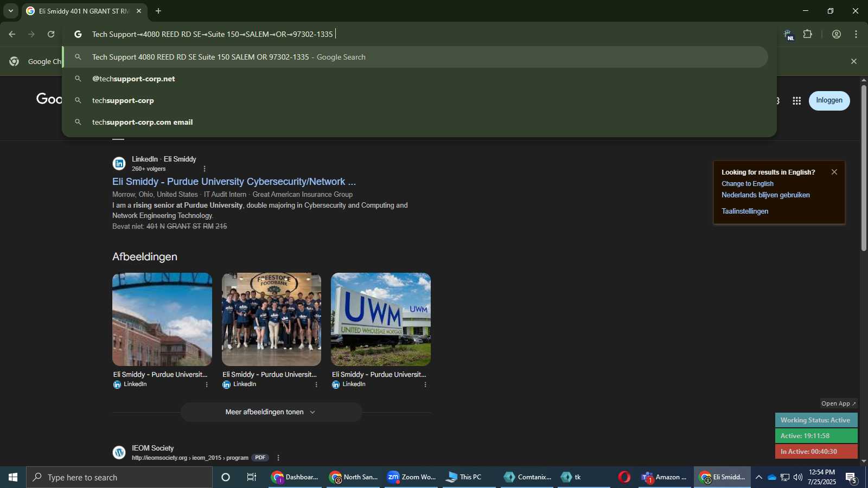Go back to the previous page

click(12, 34)
